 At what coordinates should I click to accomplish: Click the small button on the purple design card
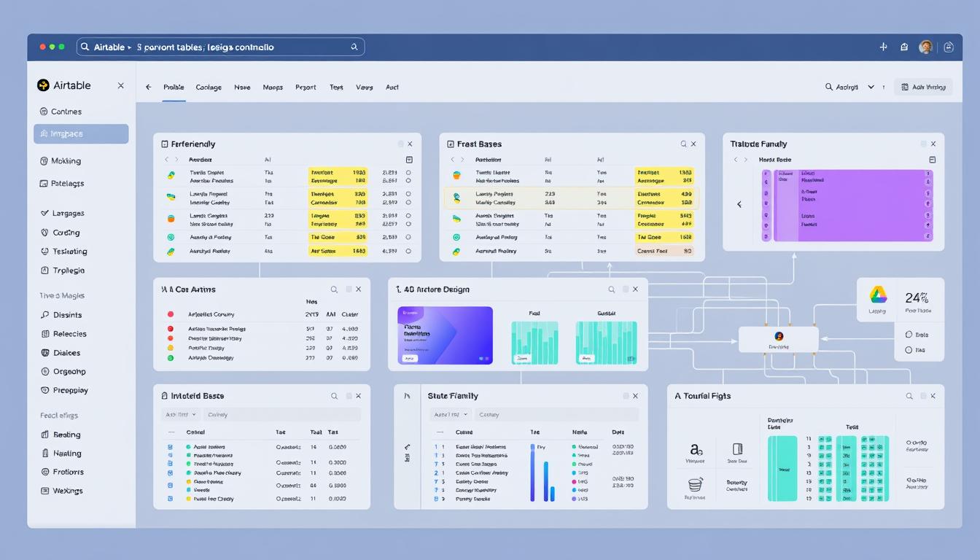coord(409,358)
